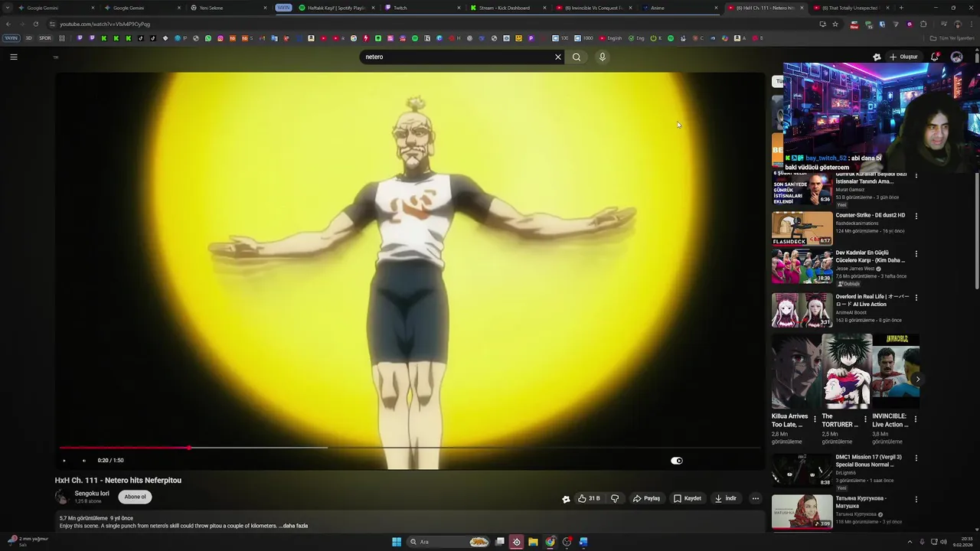Open the Killua Arrives Too Late short

pyautogui.click(x=795, y=371)
